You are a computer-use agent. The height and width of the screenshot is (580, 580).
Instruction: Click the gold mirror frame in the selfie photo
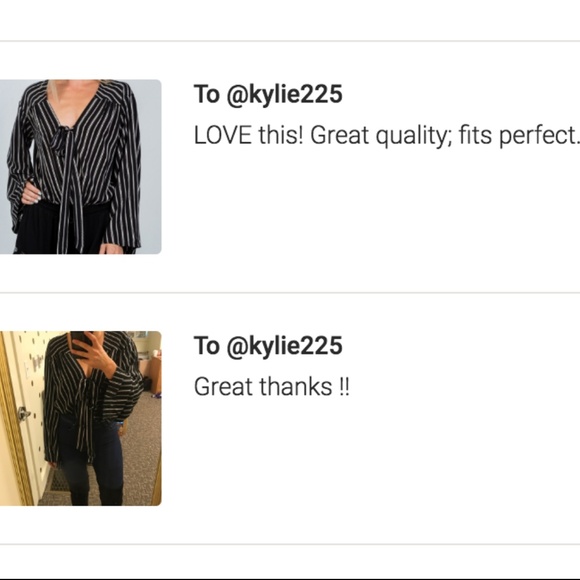point(14,418)
